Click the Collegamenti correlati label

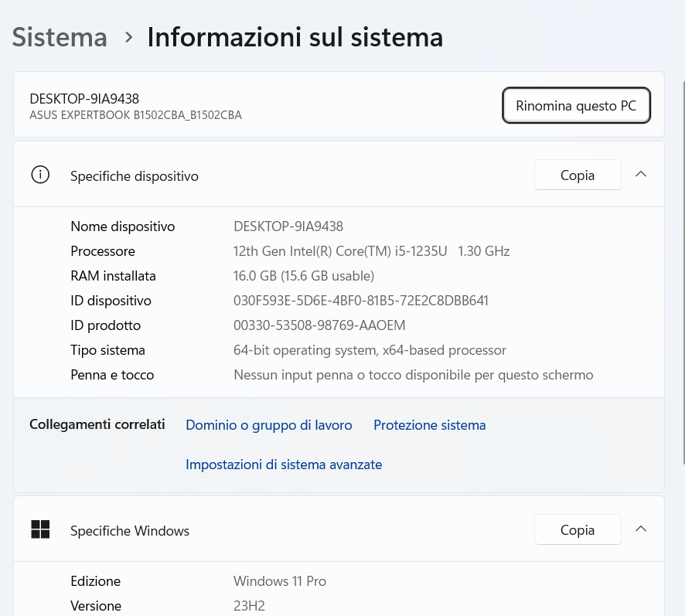(x=97, y=424)
